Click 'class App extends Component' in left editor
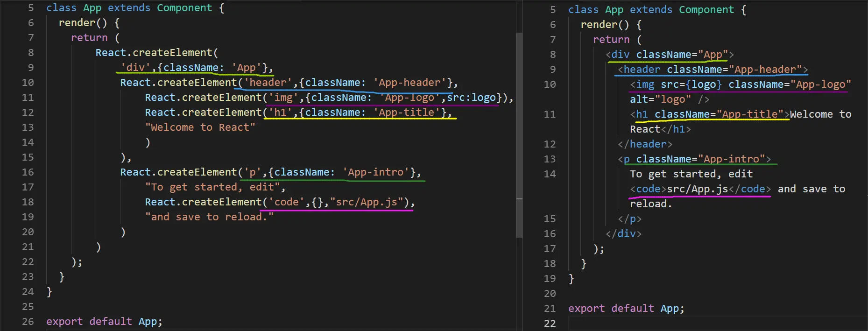Viewport: 868px width, 331px height. click(129, 8)
